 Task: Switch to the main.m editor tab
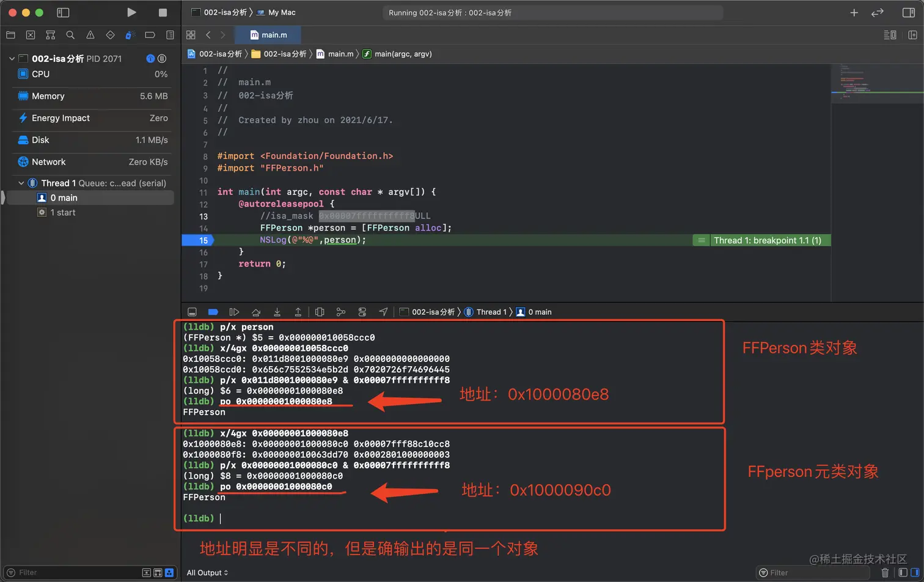pyautogui.click(x=268, y=35)
